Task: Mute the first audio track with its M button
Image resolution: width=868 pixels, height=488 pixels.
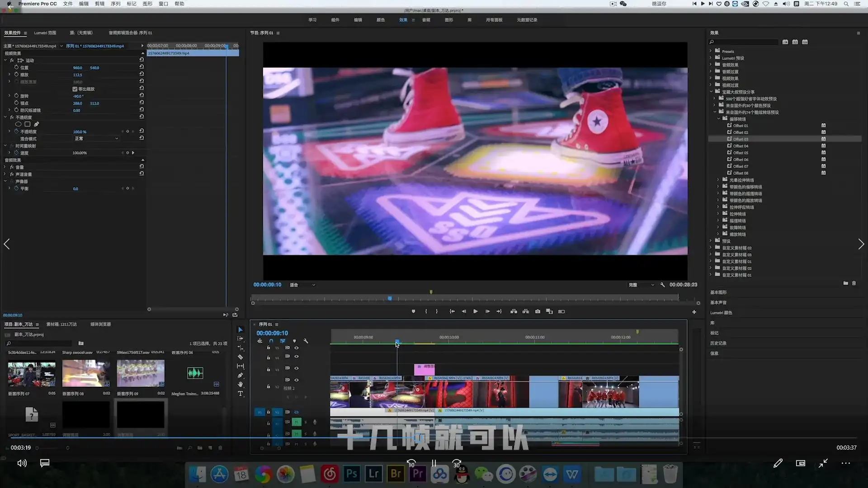Action: click(x=296, y=422)
